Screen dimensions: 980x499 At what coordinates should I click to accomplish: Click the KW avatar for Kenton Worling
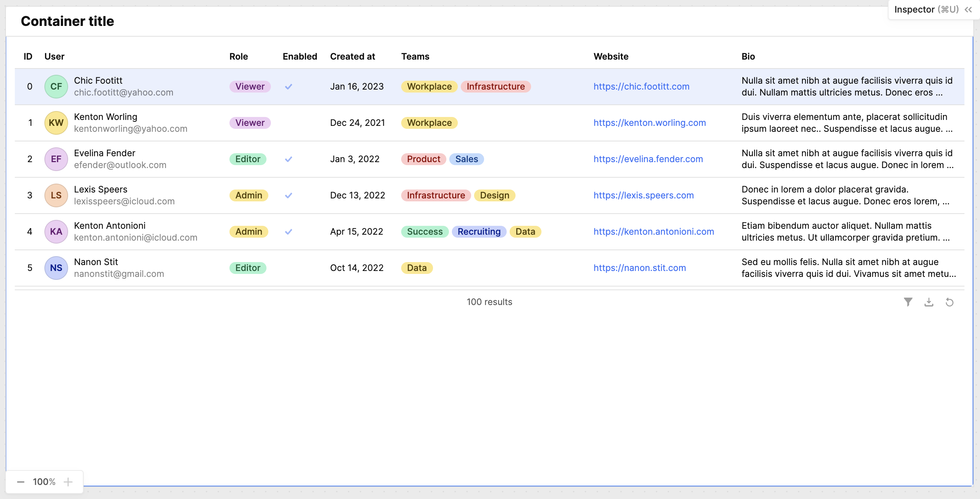click(56, 123)
